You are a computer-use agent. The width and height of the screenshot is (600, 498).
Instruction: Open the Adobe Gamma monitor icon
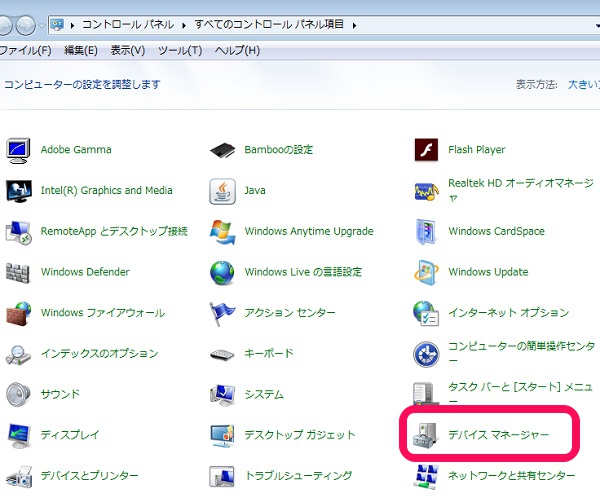tap(18, 150)
